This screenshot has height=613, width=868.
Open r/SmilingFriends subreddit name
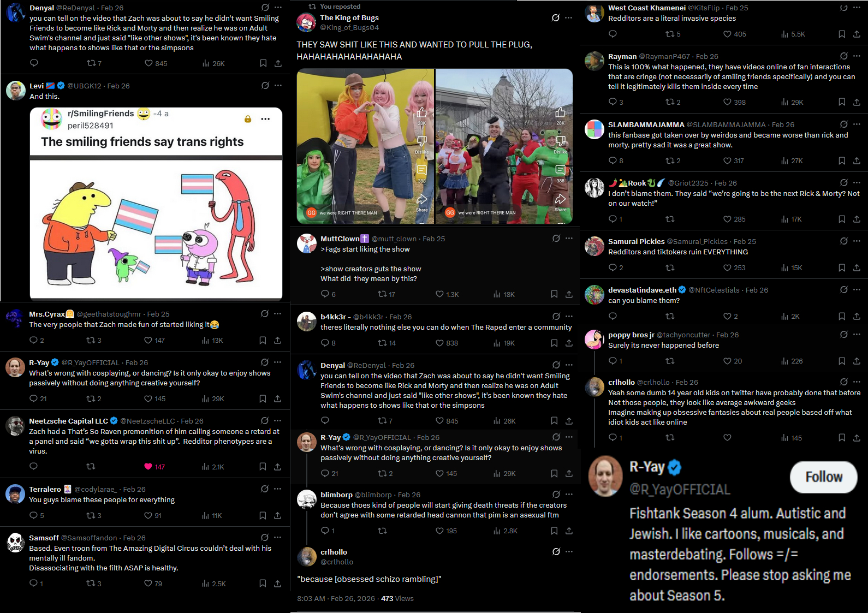point(100,114)
